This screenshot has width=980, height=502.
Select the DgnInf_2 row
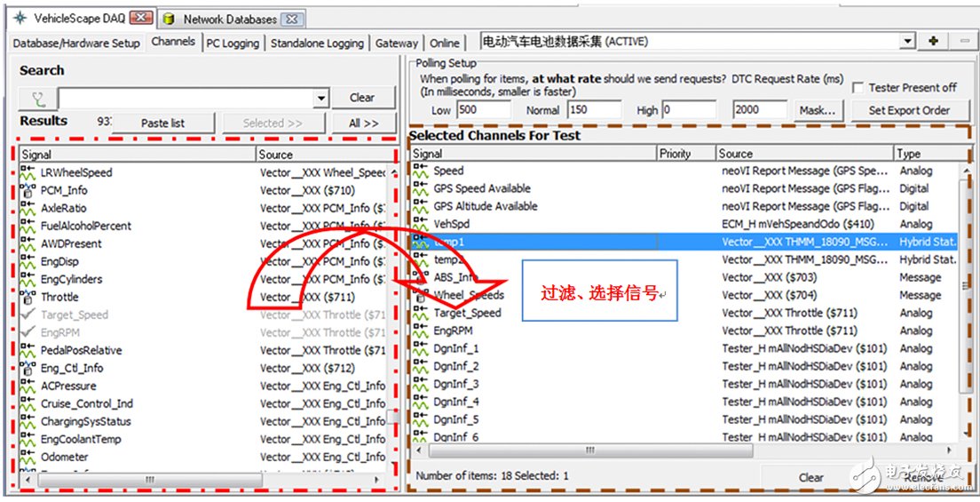click(684, 366)
